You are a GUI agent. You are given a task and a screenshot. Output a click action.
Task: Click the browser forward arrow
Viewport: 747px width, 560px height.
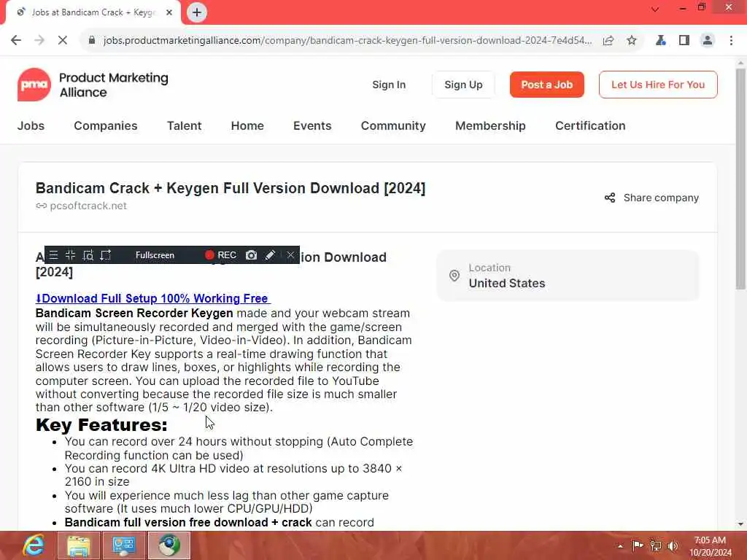39,41
